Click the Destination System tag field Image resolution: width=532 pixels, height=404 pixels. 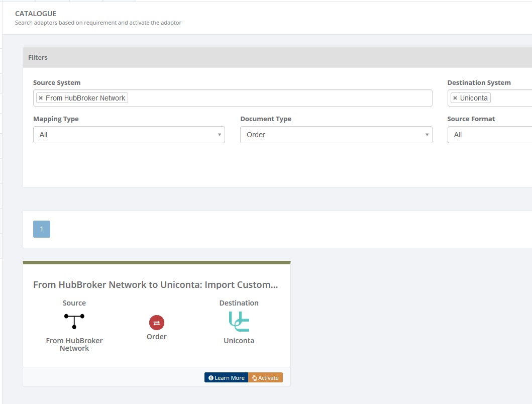(490, 98)
